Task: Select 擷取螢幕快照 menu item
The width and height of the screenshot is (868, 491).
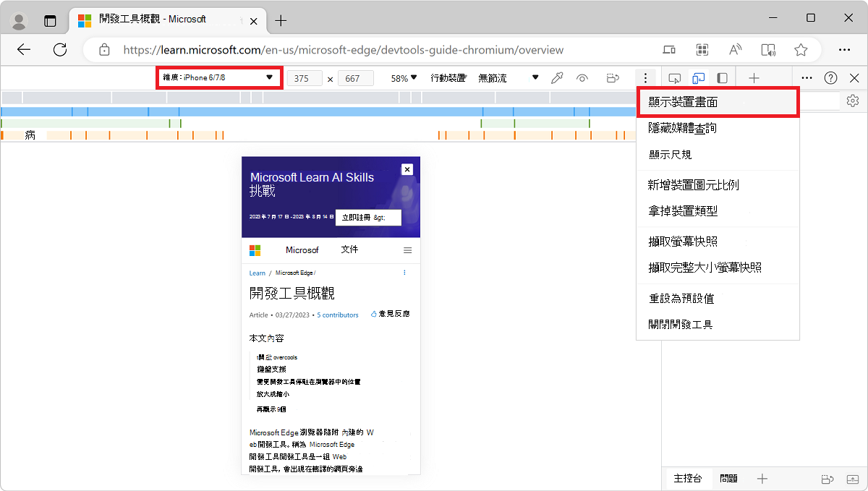Action: pos(718,242)
